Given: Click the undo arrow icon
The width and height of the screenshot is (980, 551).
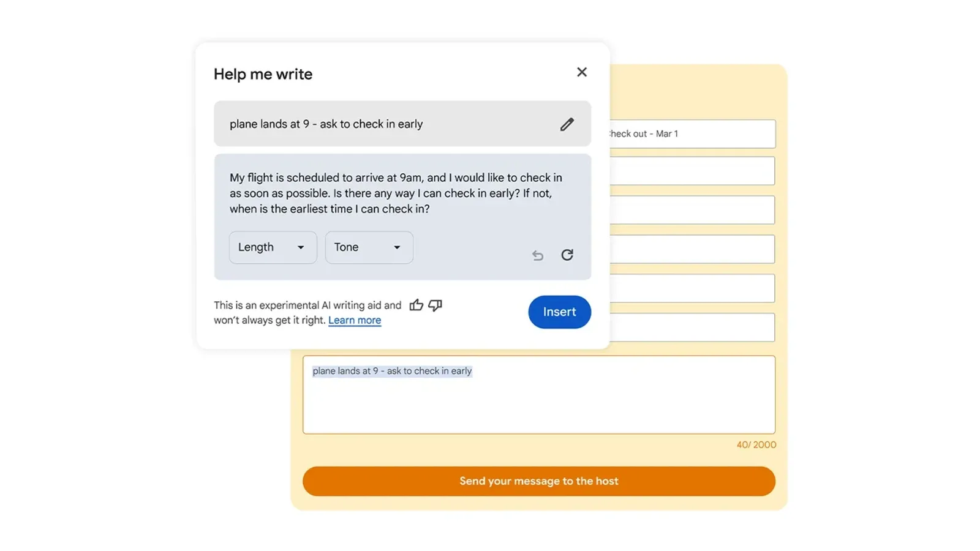Looking at the screenshot, I should click(x=538, y=255).
